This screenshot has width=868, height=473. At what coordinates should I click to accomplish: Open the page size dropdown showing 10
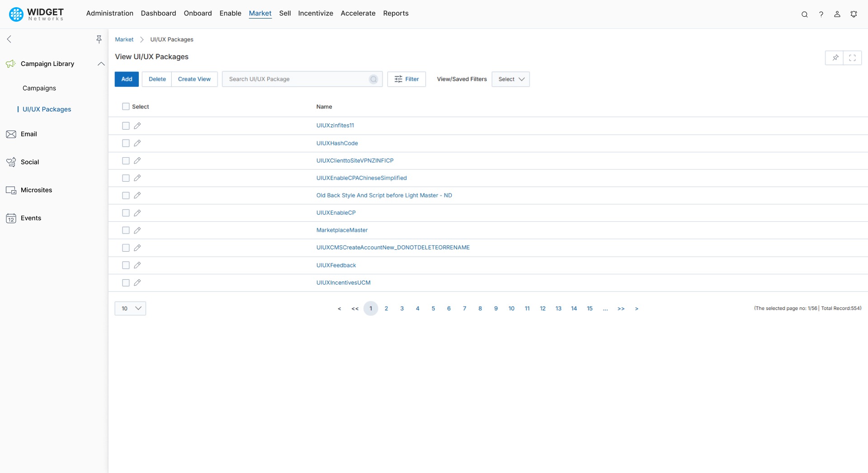click(130, 308)
